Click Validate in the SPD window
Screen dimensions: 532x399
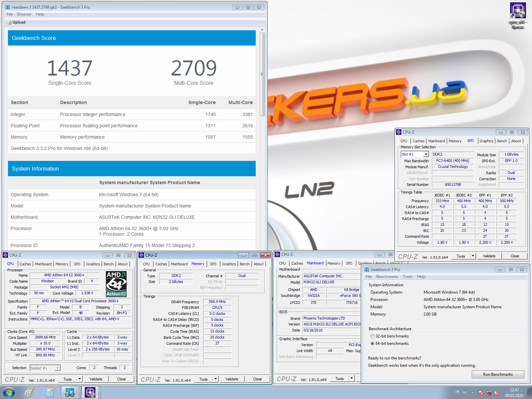click(x=489, y=256)
